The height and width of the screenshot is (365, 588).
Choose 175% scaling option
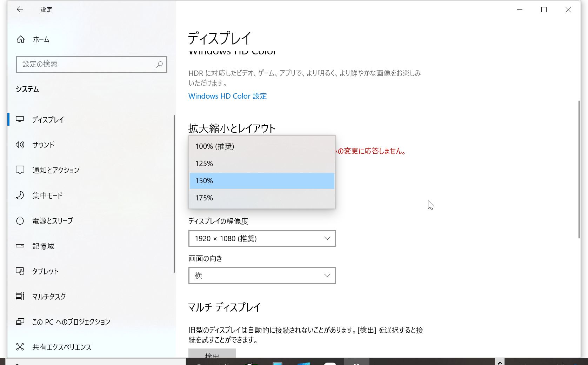tap(262, 198)
